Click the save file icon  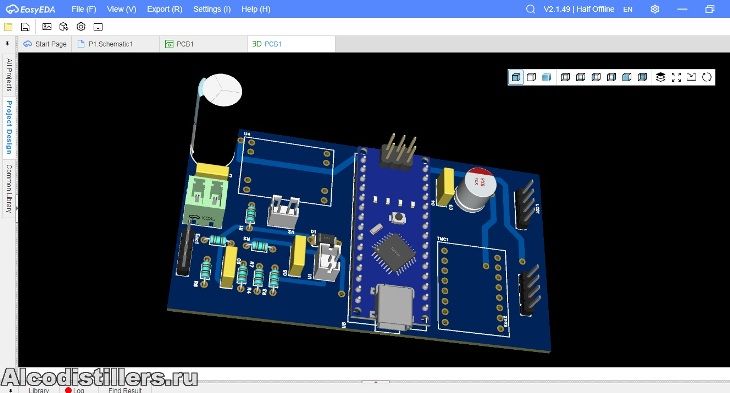25,27
